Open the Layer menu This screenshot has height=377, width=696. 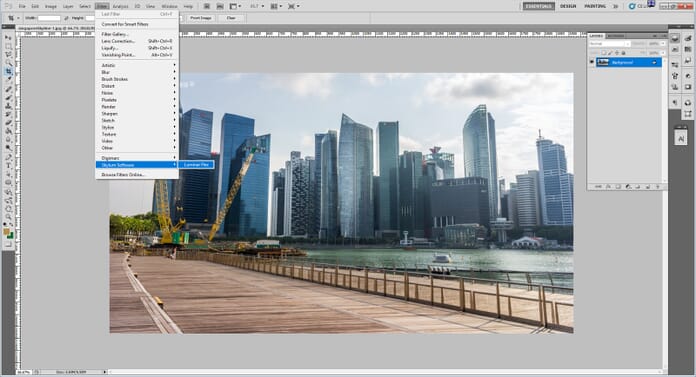tap(68, 6)
